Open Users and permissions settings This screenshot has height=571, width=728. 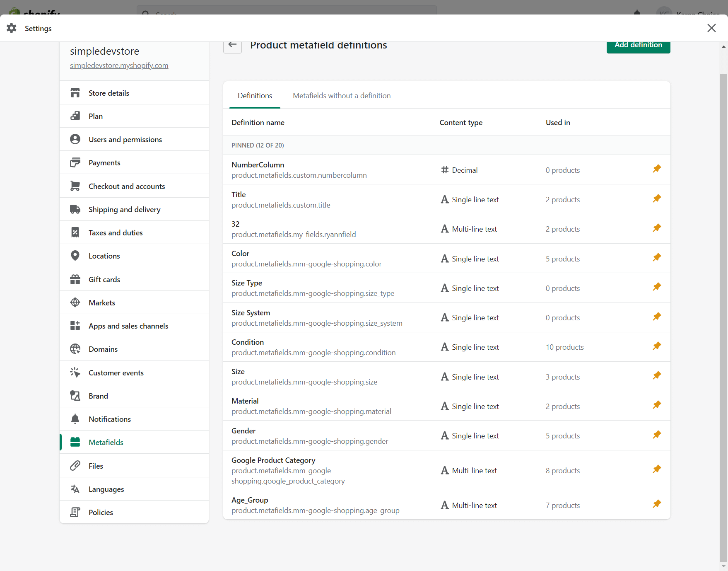(x=125, y=140)
